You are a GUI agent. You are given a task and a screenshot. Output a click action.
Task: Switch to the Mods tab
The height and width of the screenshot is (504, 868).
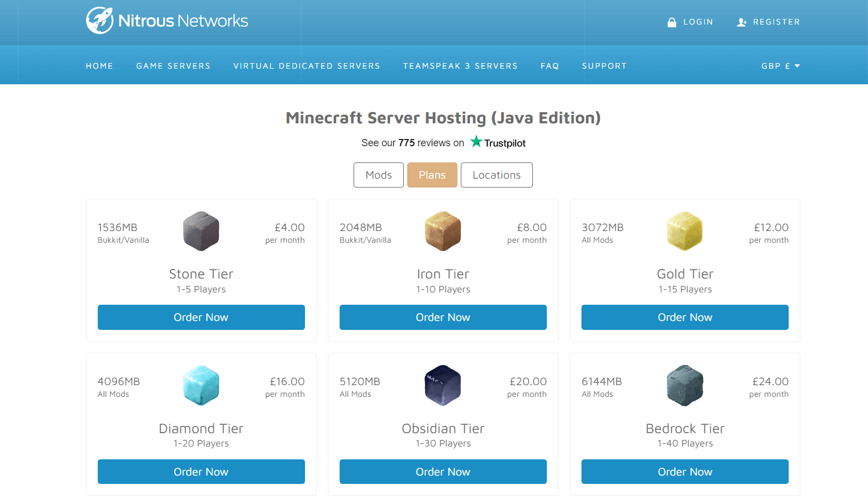[x=379, y=175]
